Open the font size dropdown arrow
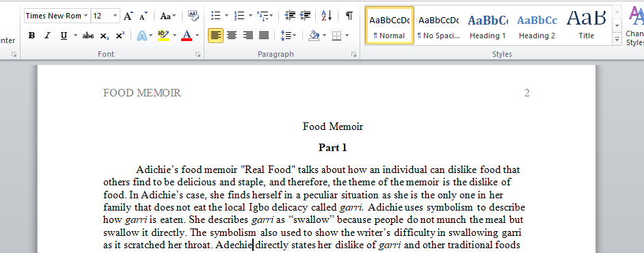Viewport: 644px width, 253px height. pos(116,16)
